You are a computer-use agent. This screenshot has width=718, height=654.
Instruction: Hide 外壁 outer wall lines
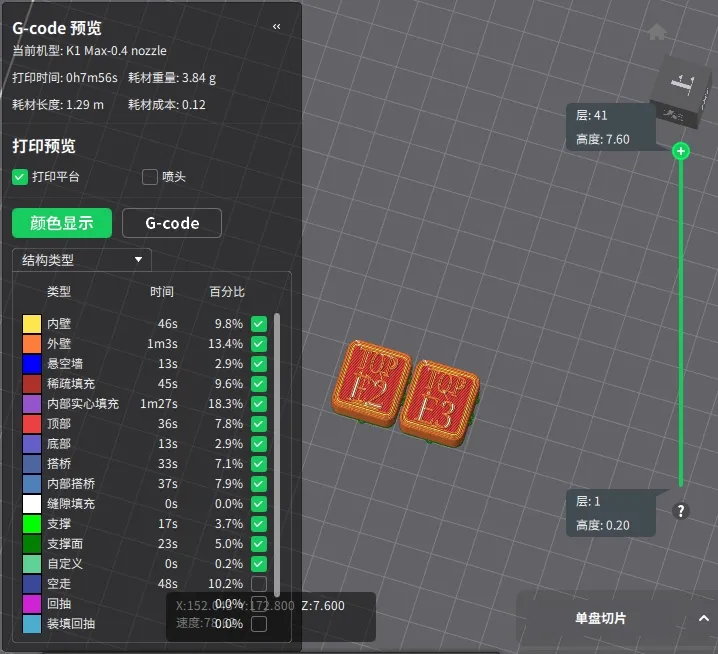259,344
